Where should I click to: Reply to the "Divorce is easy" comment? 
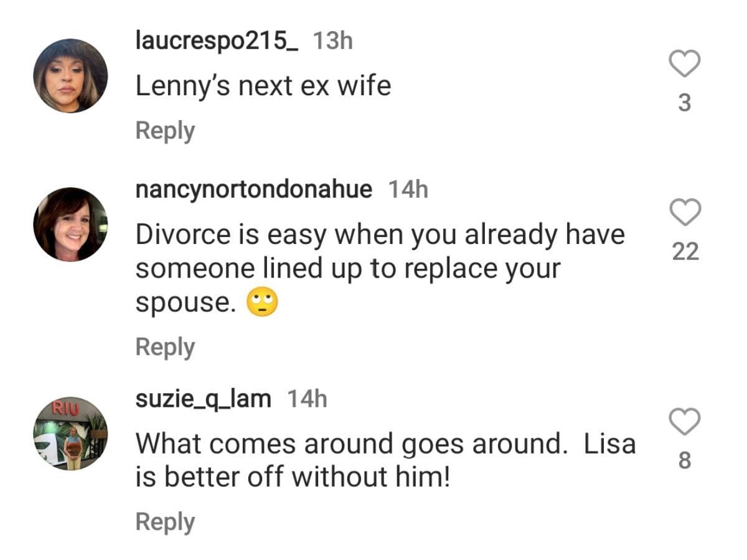(x=165, y=347)
